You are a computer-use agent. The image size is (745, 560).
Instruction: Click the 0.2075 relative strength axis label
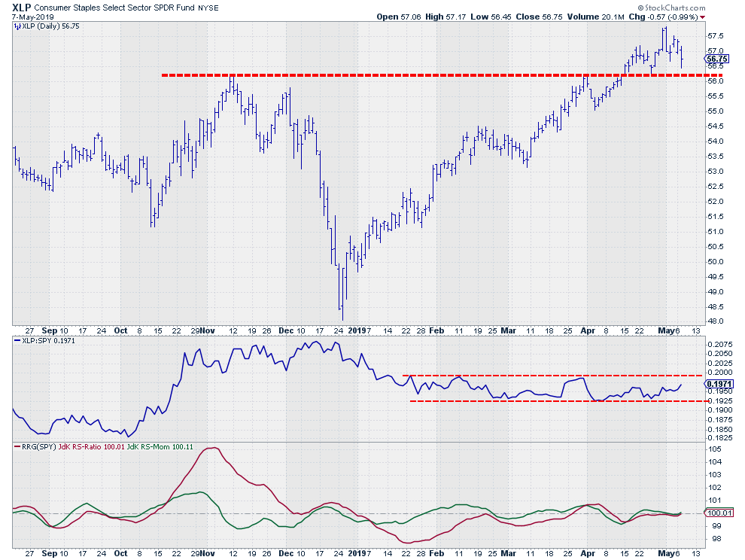coord(719,345)
